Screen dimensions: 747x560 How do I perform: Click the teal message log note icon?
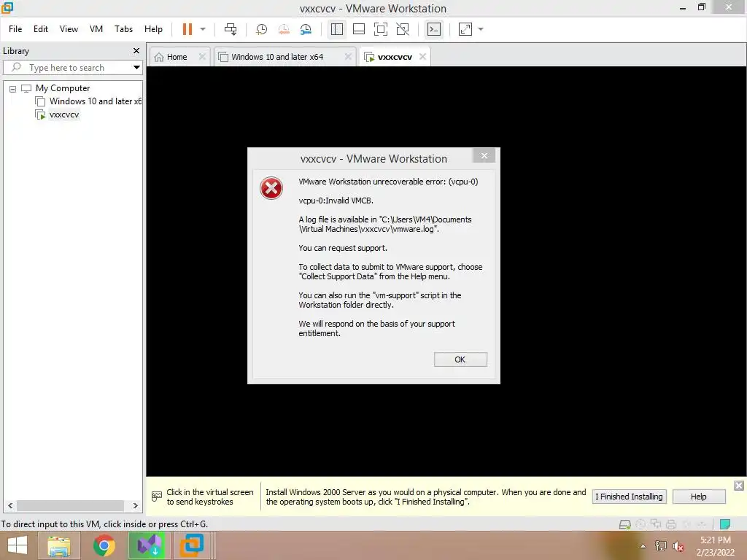725,524
